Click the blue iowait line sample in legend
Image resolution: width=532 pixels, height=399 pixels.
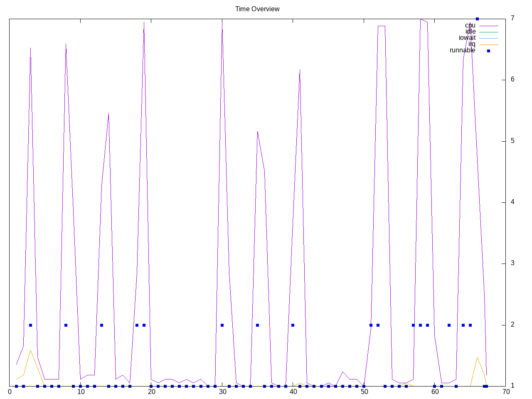pos(488,38)
